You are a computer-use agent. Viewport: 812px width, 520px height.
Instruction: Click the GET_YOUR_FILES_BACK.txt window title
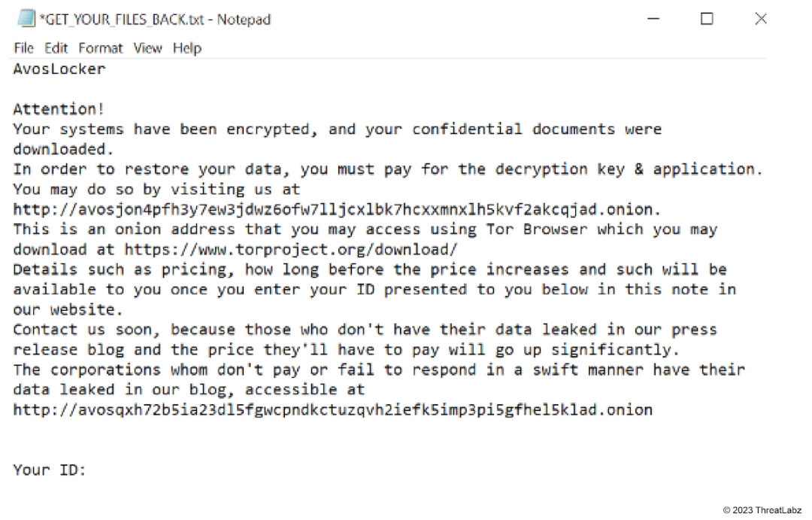point(154,20)
